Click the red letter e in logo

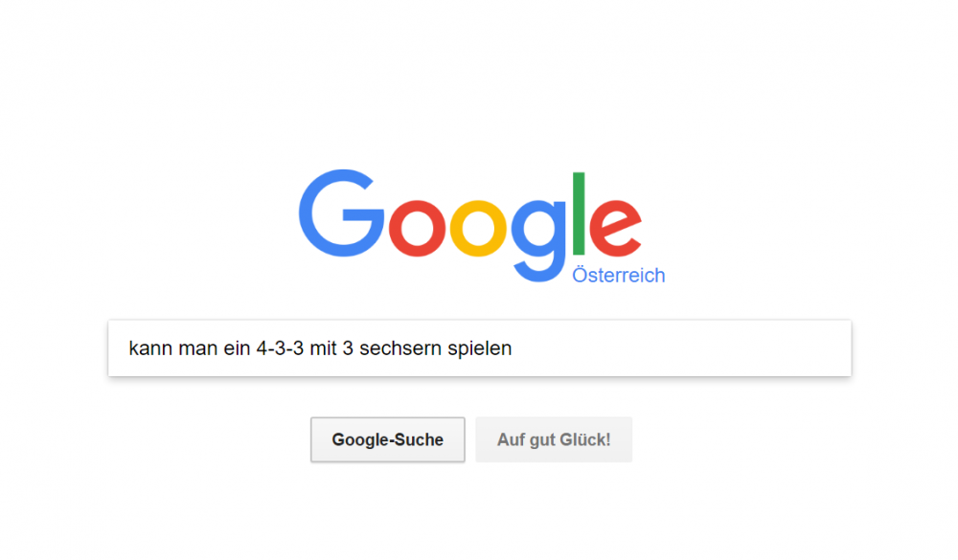coord(615,228)
